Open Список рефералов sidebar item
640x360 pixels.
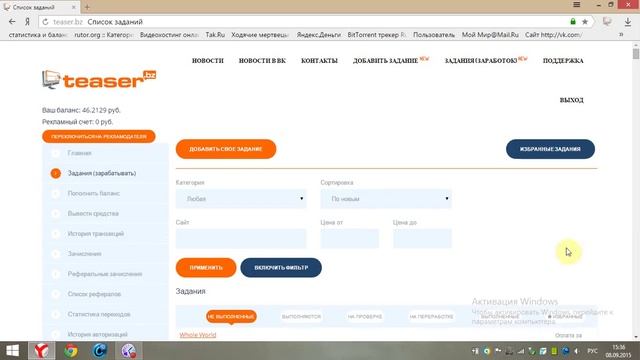(x=94, y=294)
